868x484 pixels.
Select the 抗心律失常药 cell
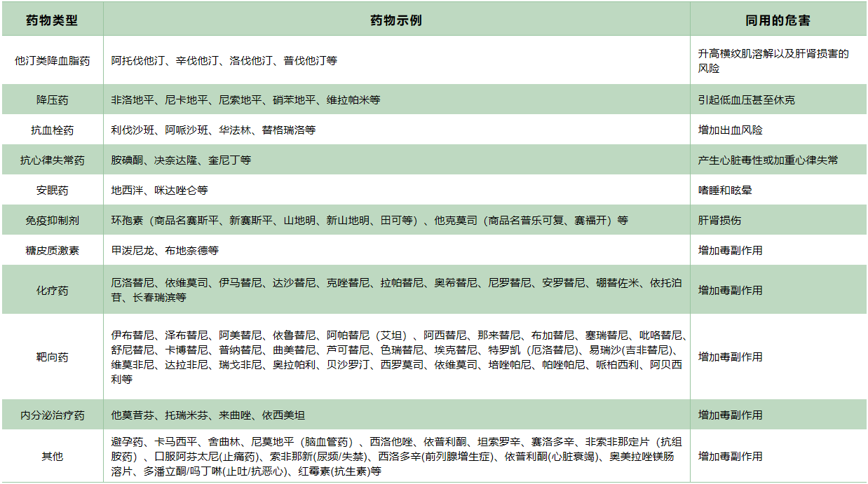[52, 160]
